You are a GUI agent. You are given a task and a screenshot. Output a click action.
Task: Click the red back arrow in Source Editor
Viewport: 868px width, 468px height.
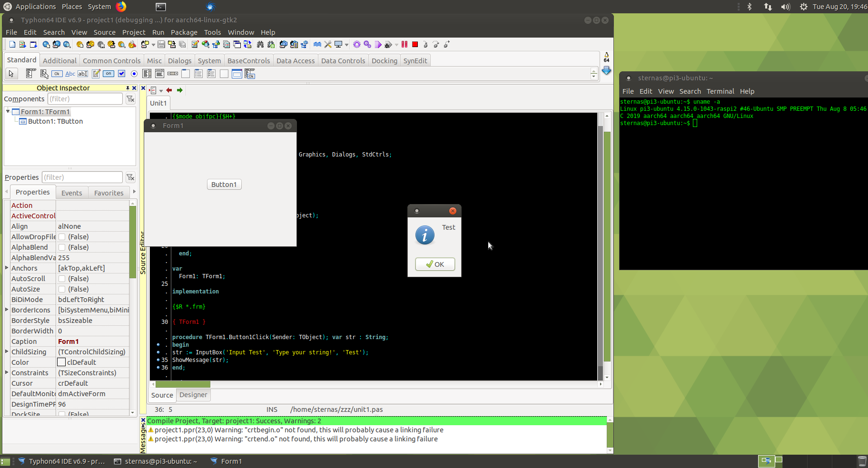point(169,90)
